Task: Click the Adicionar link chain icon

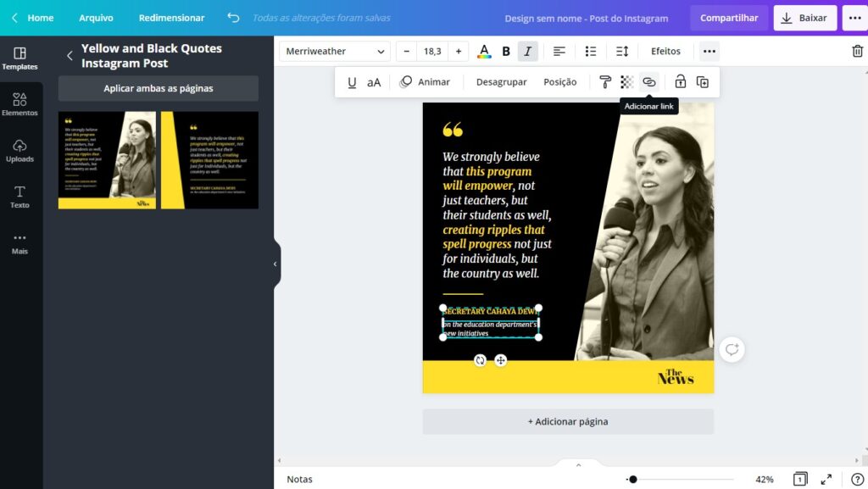Action: [648, 81]
